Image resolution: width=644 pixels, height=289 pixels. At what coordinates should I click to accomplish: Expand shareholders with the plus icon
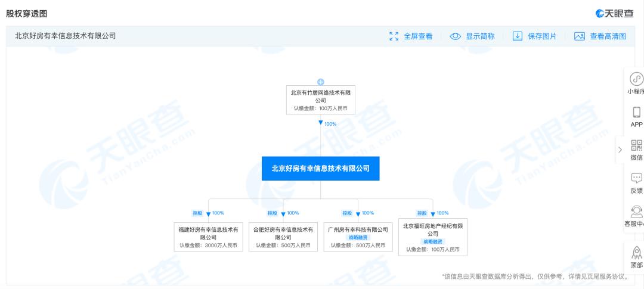point(321,82)
